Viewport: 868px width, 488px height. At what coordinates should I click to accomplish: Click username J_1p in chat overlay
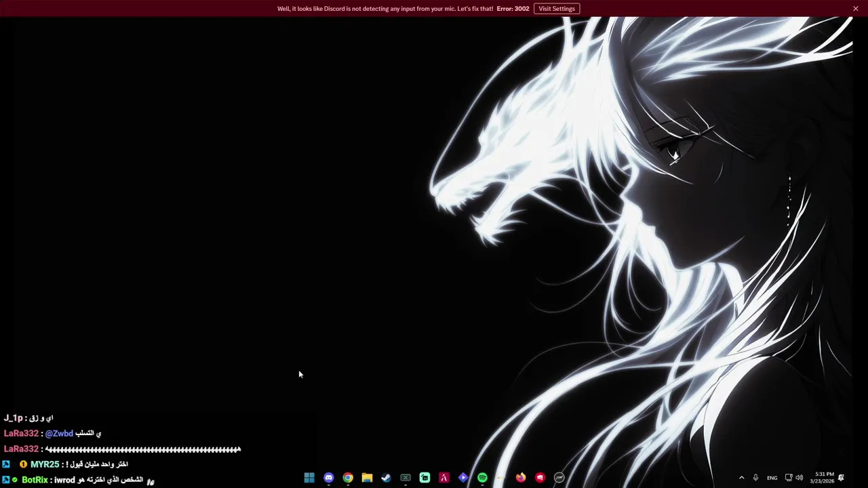[x=13, y=418]
